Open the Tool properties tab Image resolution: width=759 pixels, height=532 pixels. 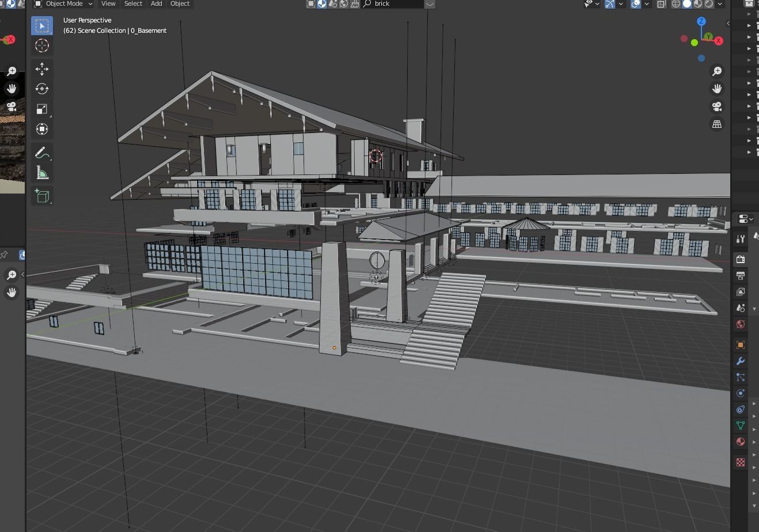pyautogui.click(x=741, y=238)
